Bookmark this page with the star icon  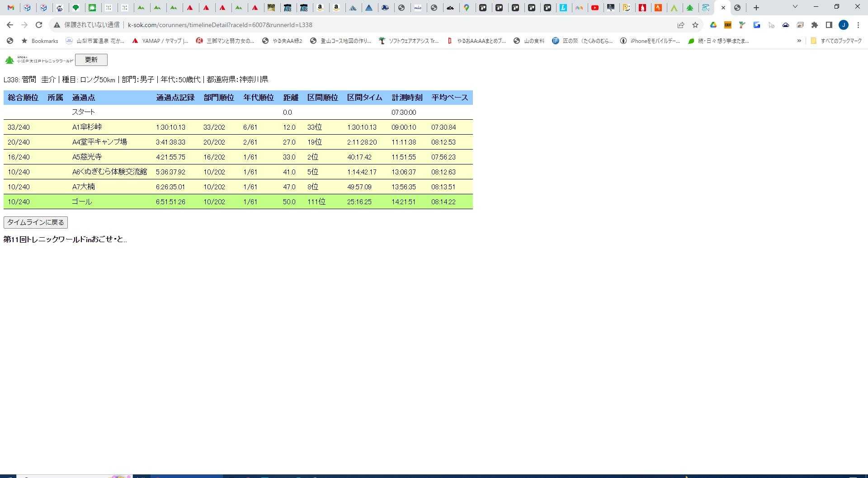click(695, 25)
